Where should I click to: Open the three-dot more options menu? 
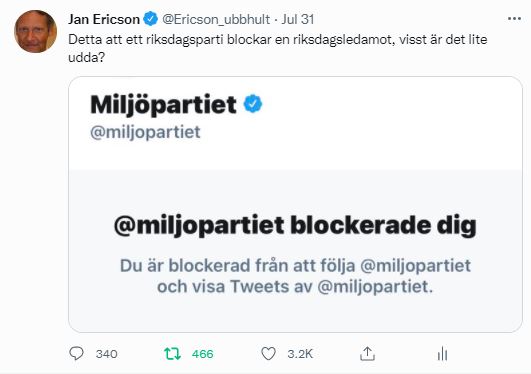tap(514, 19)
